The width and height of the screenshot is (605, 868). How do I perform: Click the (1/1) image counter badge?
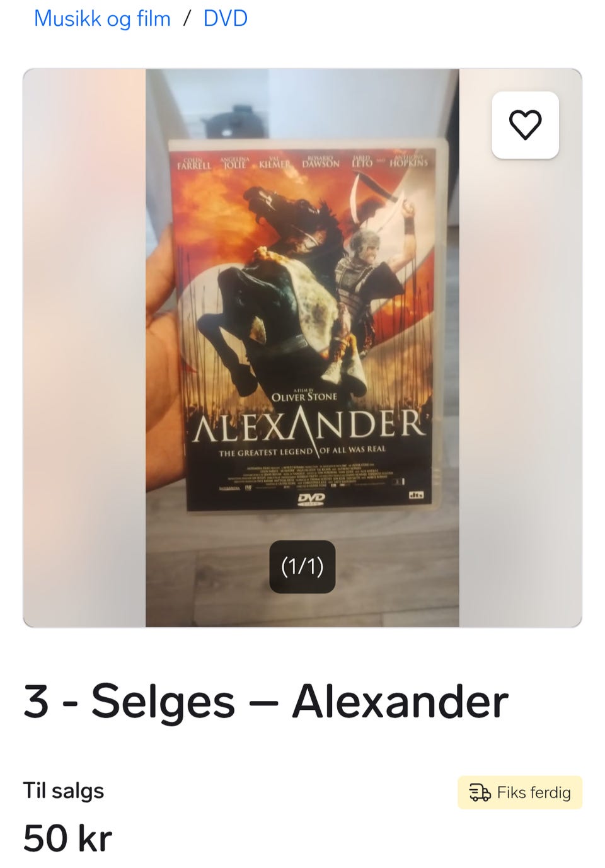pyautogui.click(x=302, y=566)
